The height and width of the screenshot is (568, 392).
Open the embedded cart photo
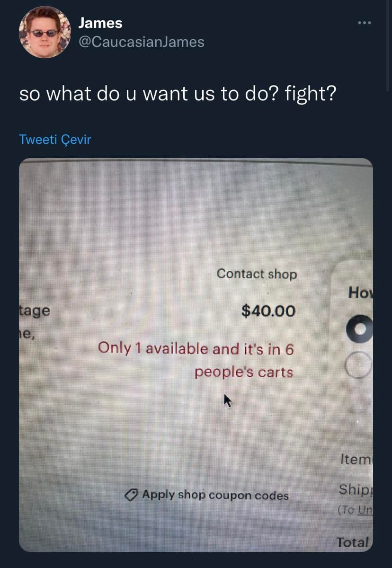tap(196, 355)
